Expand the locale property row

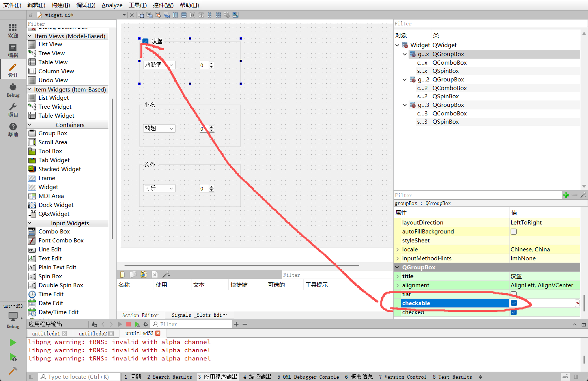click(x=397, y=250)
